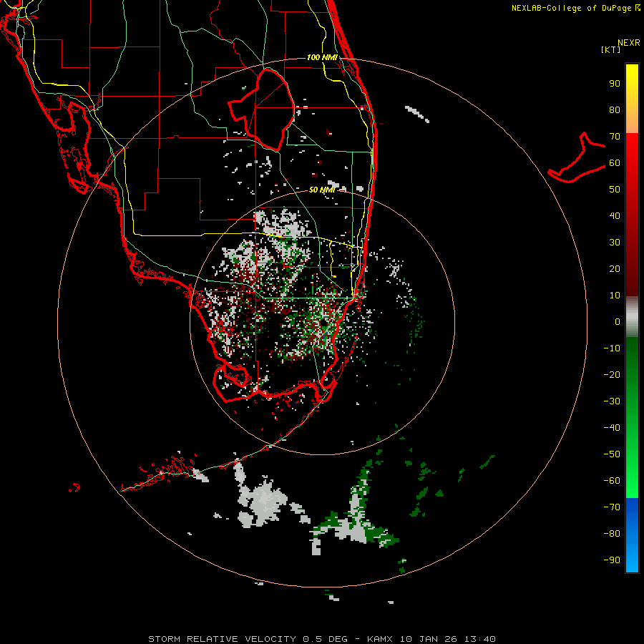This screenshot has height=644, width=644.
Task: Click the 80 value on the velocity scale
Action: click(615, 110)
